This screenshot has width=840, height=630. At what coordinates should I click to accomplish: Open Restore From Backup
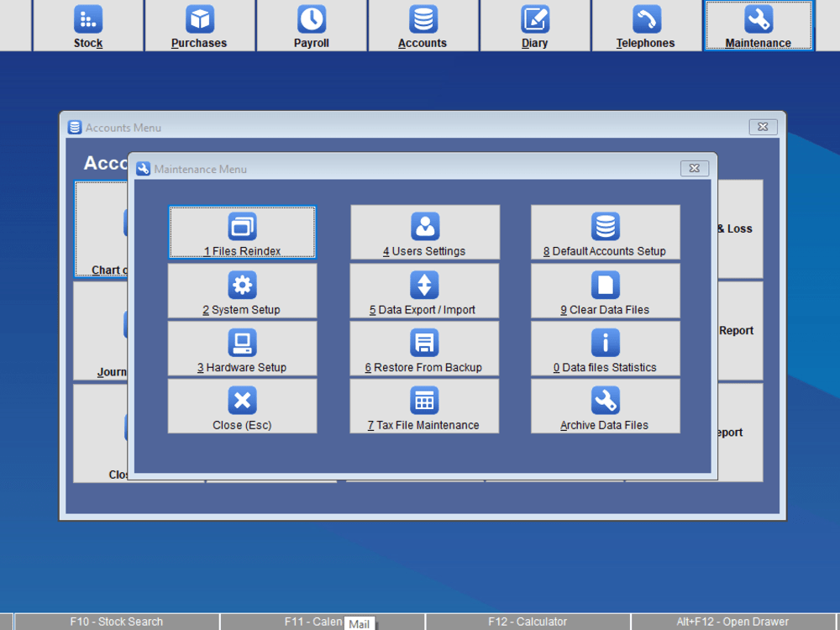tap(424, 348)
